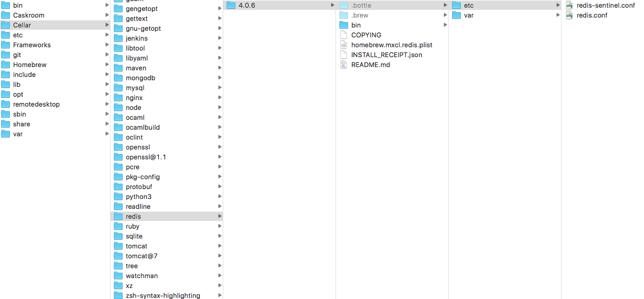The image size is (644, 299).
Task: Select the git folder row
Action: 55,54
